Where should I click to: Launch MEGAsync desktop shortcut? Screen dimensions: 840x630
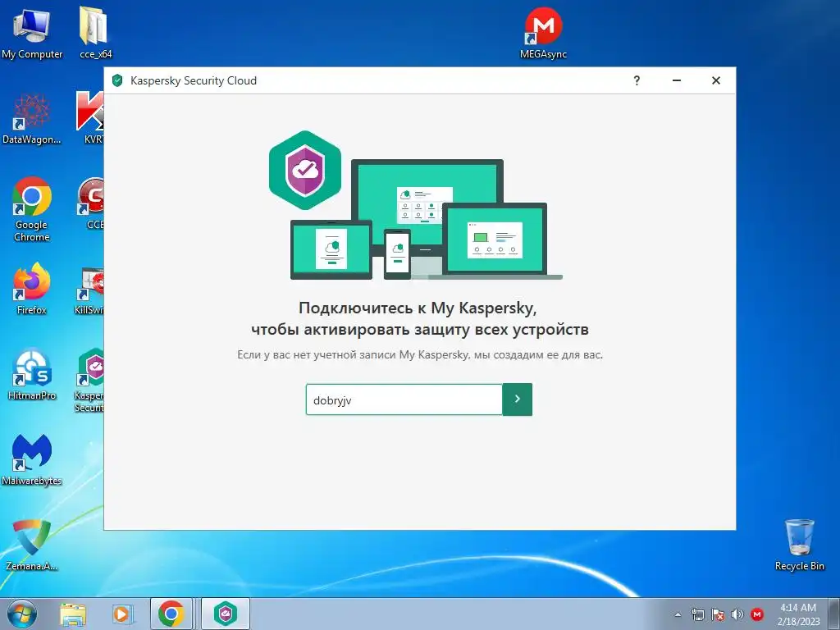(x=543, y=33)
